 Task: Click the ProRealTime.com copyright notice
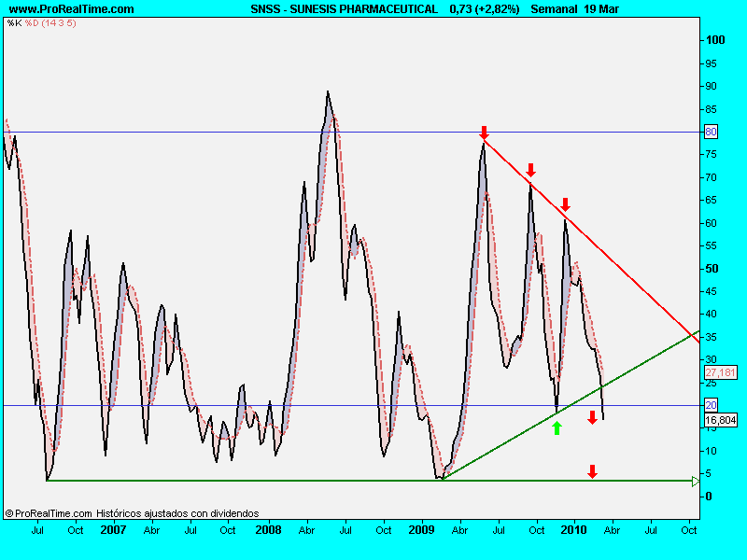click(49, 513)
